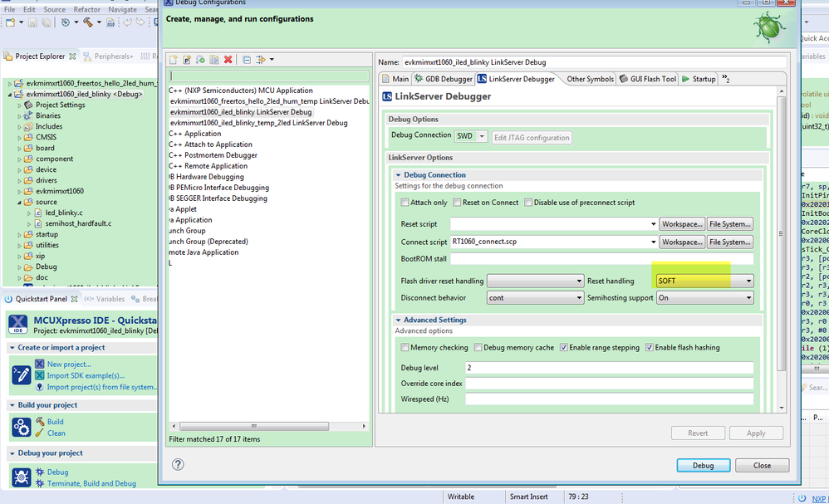
Task: Click the New launch configuration icon
Action: tap(174, 60)
